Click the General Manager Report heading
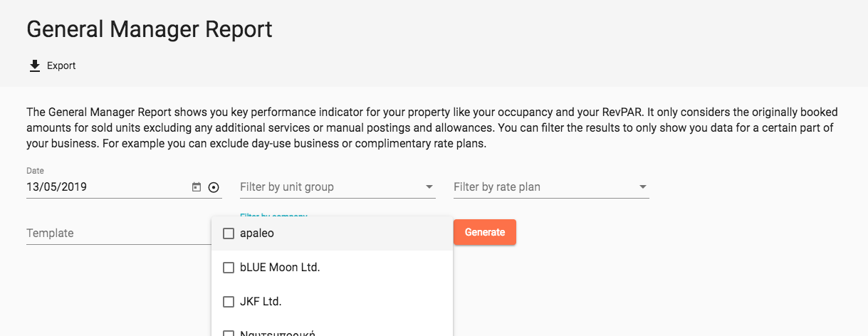 pyautogui.click(x=150, y=29)
